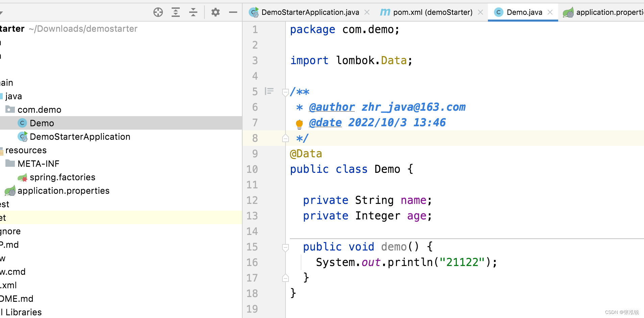Click the DemoStarterApplication.java tab icon
The image size is (644, 318).
pos(254,12)
